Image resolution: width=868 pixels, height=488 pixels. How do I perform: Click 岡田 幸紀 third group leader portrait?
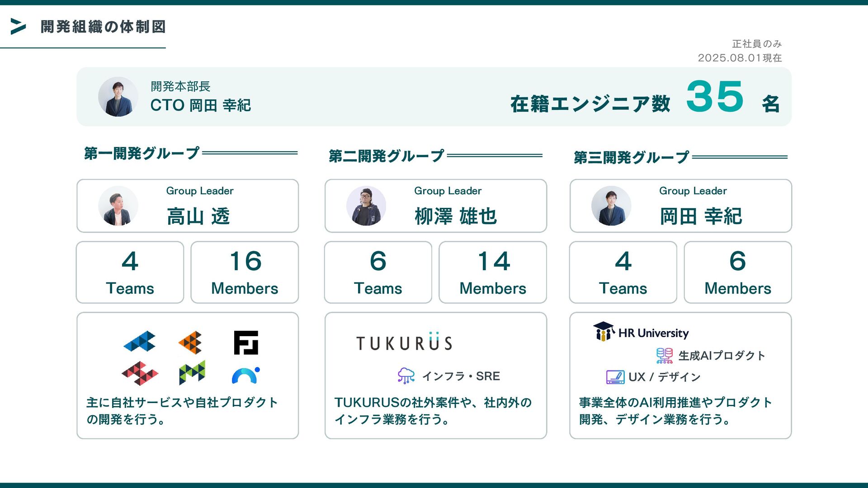tap(611, 206)
